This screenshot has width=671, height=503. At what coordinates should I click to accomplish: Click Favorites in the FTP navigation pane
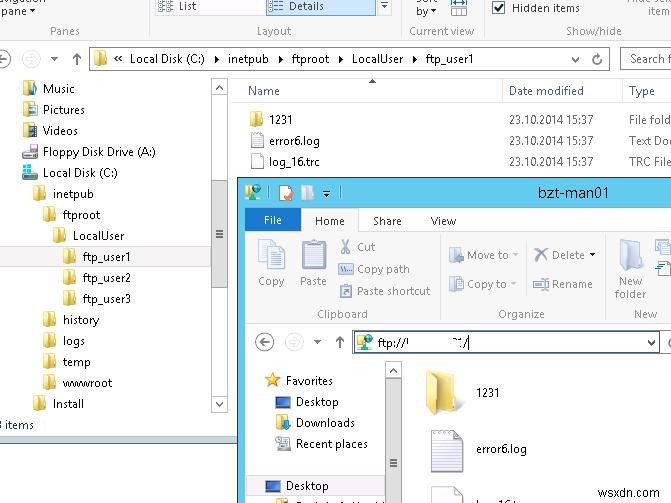tap(309, 381)
